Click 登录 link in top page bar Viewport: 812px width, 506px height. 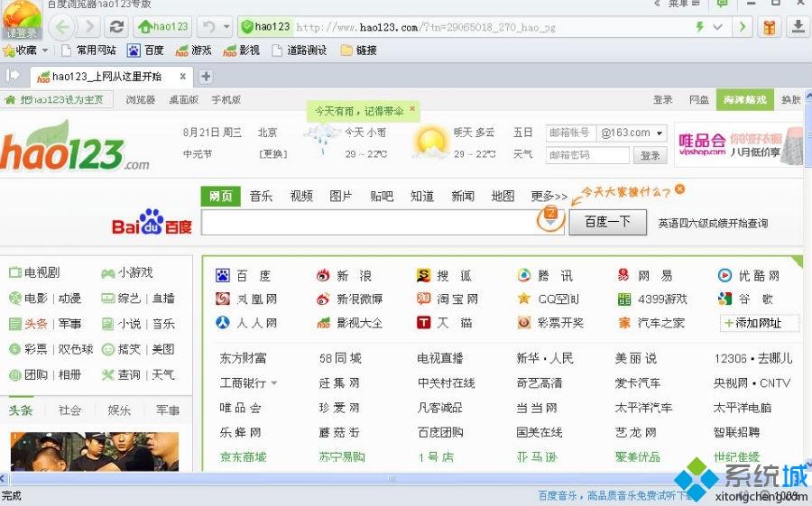click(x=662, y=99)
